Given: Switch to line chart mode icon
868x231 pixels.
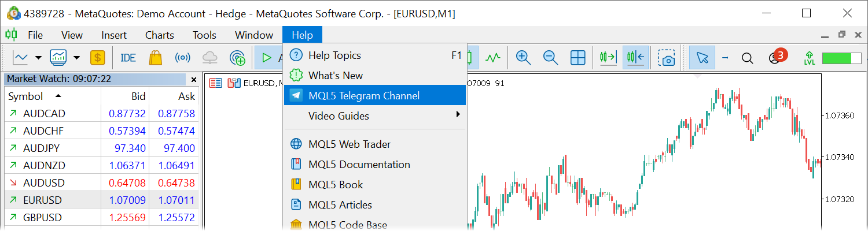Looking at the screenshot, I should [x=493, y=58].
